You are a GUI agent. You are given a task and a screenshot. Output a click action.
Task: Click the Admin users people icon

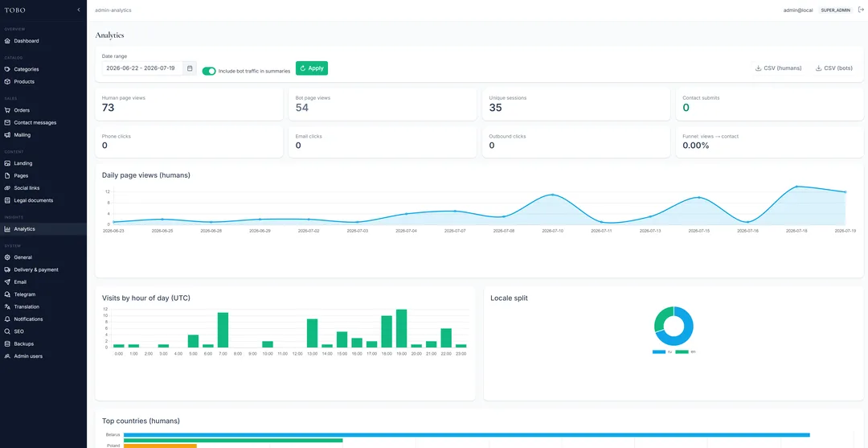pyautogui.click(x=7, y=356)
